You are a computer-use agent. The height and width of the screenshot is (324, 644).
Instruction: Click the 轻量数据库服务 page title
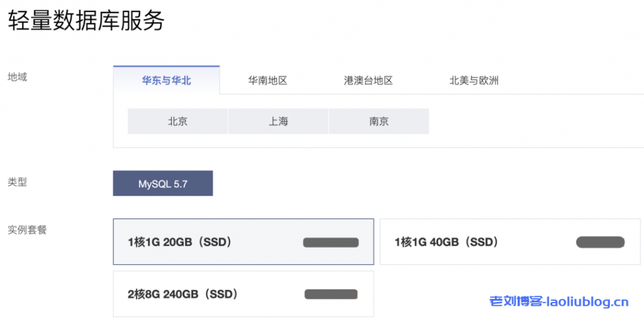pos(86,21)
